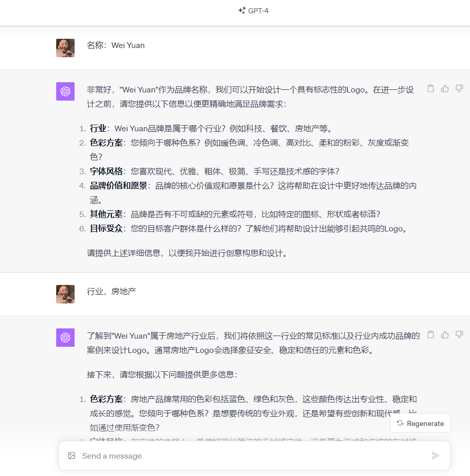Click the bold 色彩方案 heading in first reply
Viewport: 470px width, 476px height.
pyautogui.click(x=106, y=142)
